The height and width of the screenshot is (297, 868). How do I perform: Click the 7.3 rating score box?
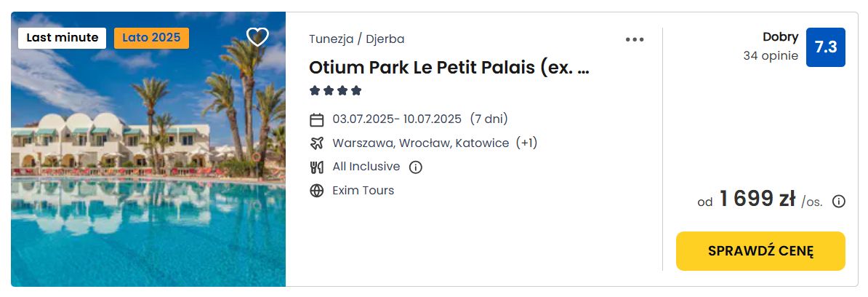pos(825,47)
